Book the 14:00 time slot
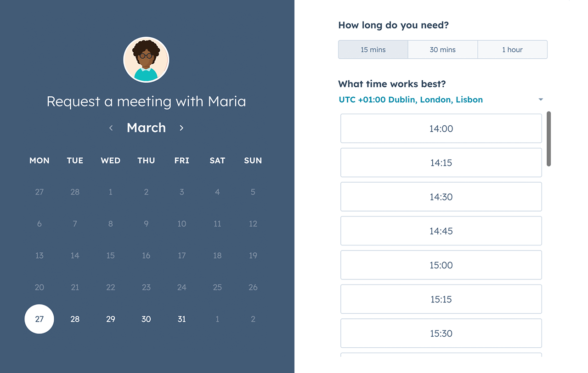 click(441, 128)
